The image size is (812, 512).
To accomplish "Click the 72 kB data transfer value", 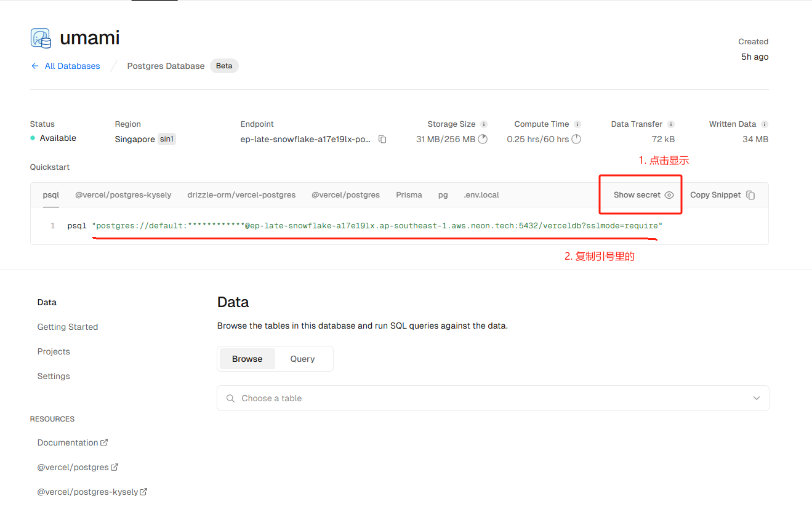I will pyautogui.click(x=663, y=139).
